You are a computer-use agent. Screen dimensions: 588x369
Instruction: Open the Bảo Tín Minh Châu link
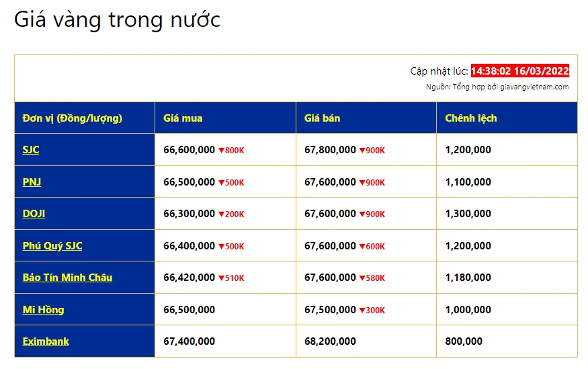67,278
